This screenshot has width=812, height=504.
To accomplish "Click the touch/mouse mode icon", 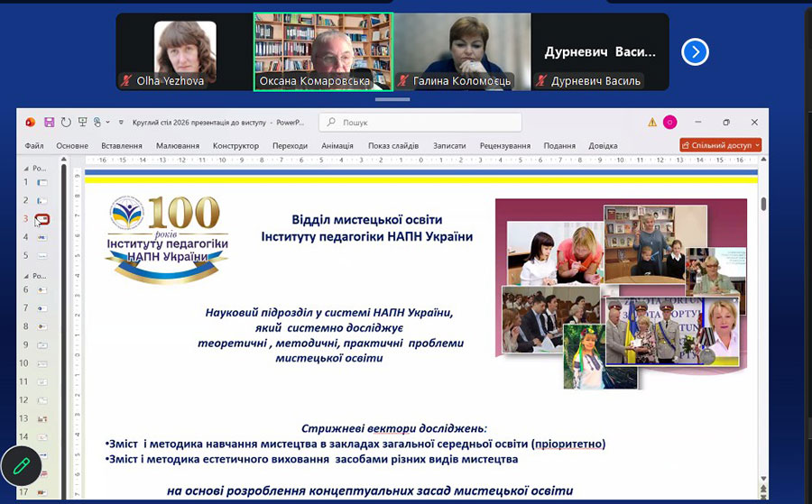I will (x=97, y=123).
